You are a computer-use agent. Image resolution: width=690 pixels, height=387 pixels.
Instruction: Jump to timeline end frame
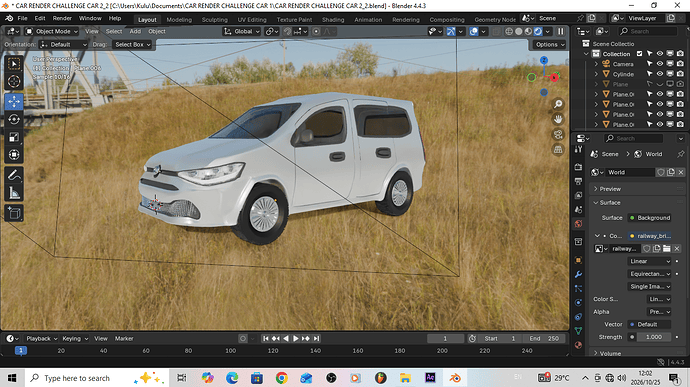click(316, 339)
